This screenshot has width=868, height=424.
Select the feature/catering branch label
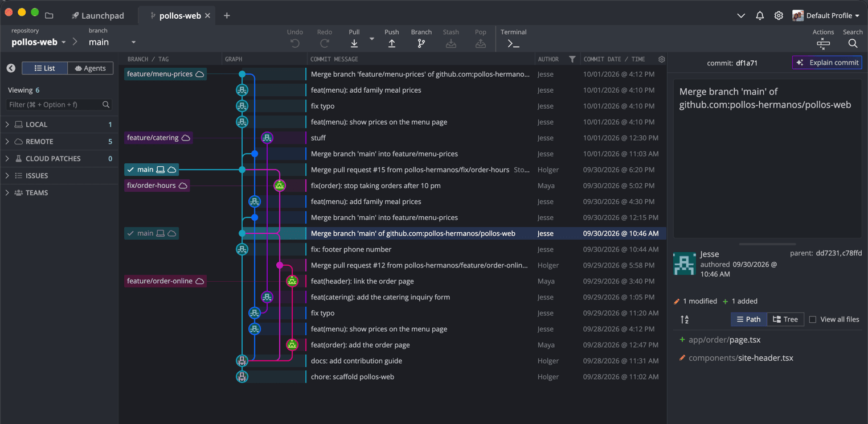pyautogui.click(x=158, y=138)
